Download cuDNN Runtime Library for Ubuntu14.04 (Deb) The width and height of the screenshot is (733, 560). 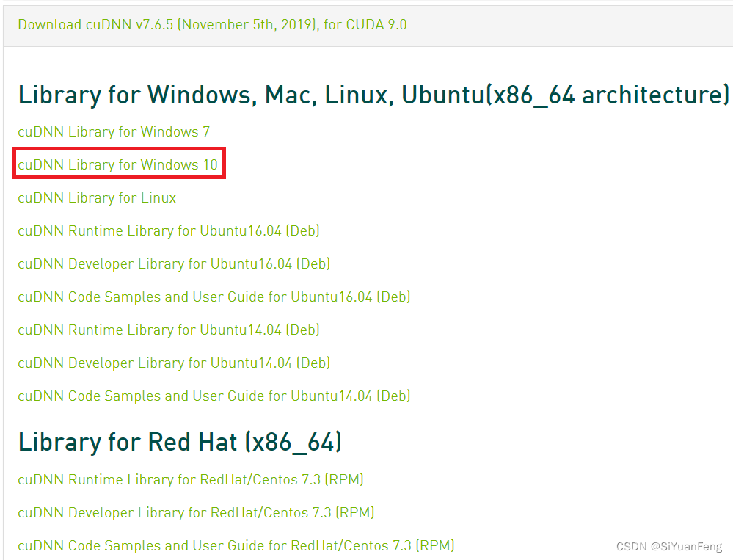tap(169, 330)
